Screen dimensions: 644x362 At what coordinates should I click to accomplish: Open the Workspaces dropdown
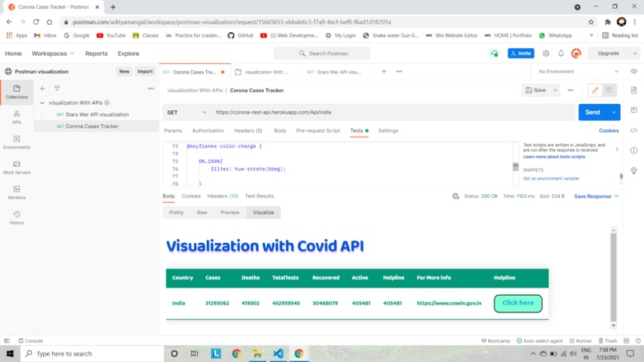pos(53,54)
